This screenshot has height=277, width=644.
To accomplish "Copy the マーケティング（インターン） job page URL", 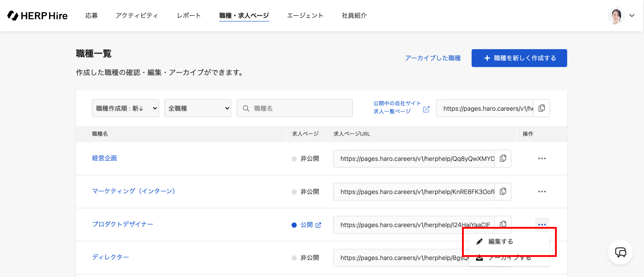I will pos(503,192).
